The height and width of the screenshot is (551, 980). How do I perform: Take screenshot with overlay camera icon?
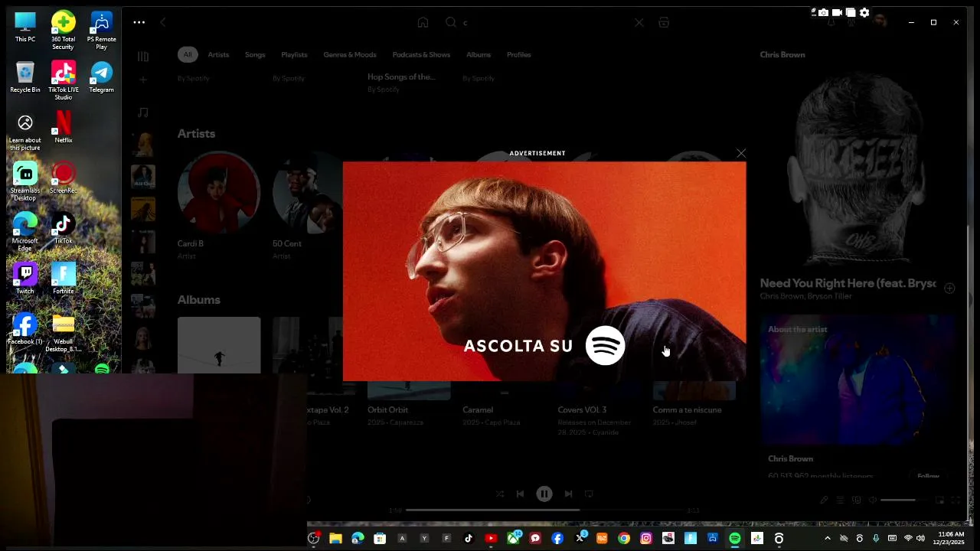823,12
